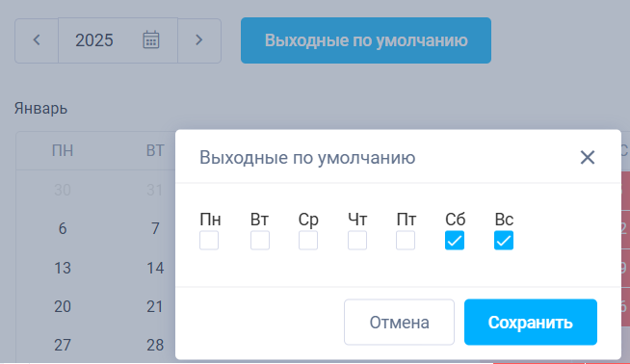
Task: Select January 13 in the calendar
Action: pyautogui.click(x=63, y=268)
